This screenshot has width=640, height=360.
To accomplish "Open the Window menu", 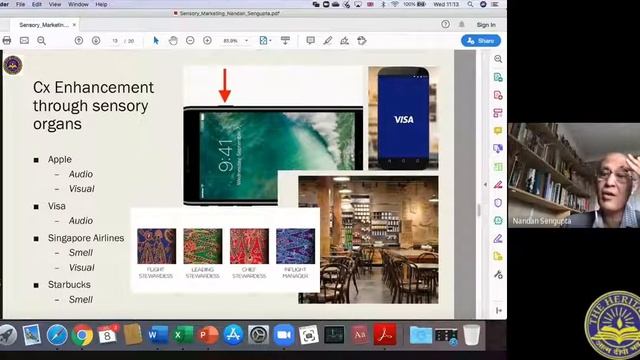I will (x=78, y=4).
